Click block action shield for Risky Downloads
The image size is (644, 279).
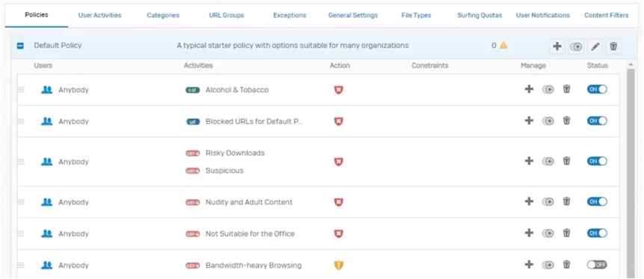tap(338, 162)
